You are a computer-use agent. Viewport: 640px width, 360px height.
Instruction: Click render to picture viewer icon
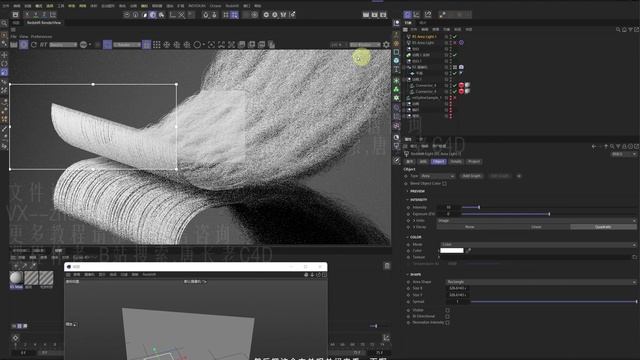pos(374,14)
